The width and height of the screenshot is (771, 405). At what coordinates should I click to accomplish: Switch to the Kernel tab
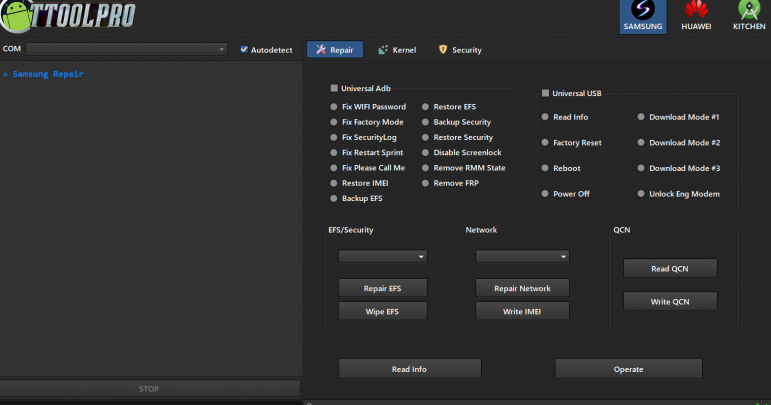tap(397, 50)
